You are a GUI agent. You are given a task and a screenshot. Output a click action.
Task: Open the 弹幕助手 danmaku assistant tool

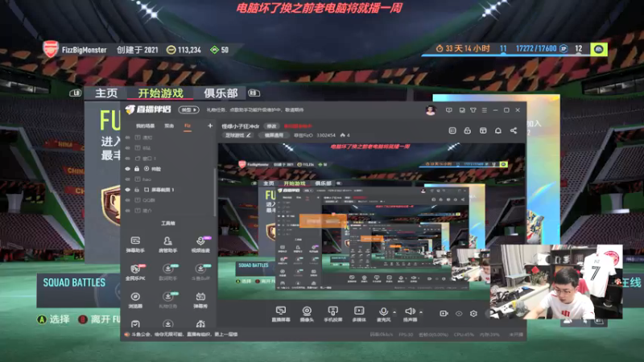tap(135, 244)
